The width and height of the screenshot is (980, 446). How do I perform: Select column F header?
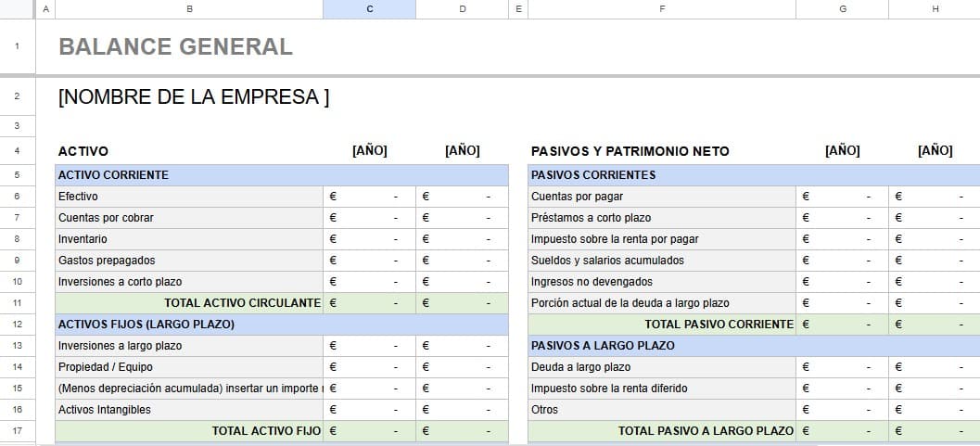click(662, 9)
